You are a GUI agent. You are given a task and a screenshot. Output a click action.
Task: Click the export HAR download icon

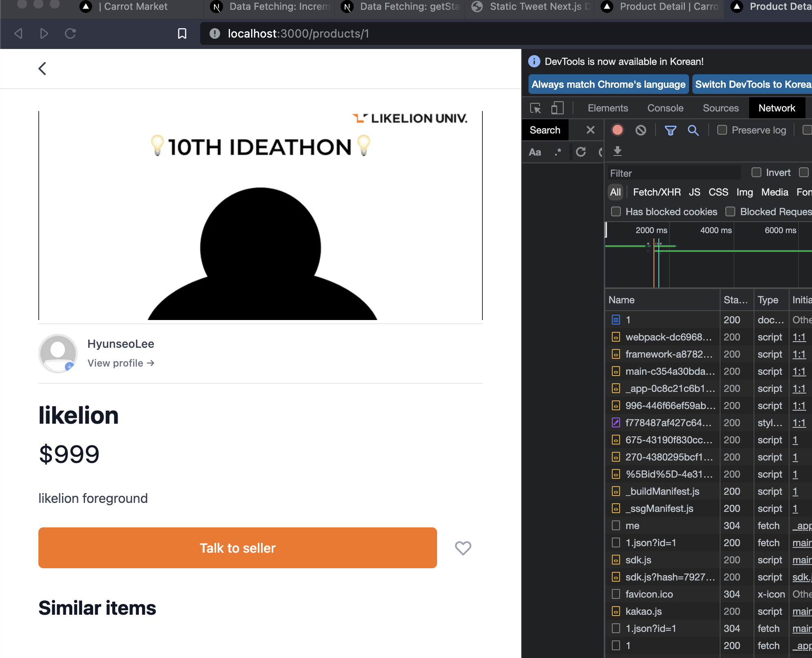click(617, 151)
